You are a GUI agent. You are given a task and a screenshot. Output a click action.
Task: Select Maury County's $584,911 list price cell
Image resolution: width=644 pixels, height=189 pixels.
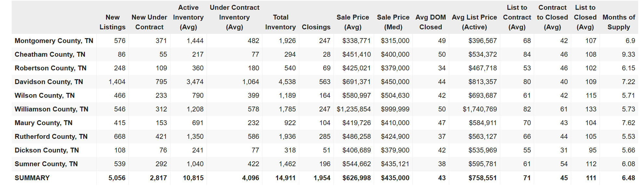tap(483, 123)
